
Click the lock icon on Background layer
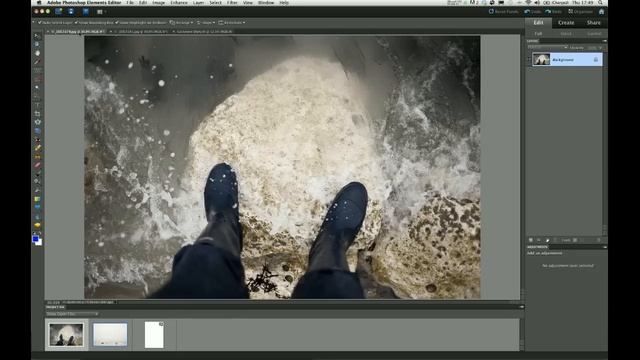(x=596, y=60)
